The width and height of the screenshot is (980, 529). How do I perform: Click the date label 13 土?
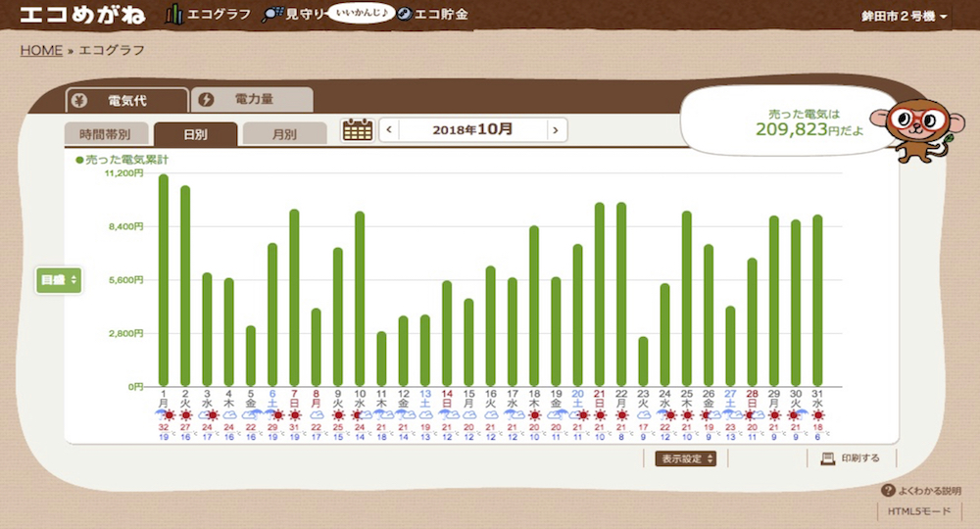pyautogui.click(x=425, y=399)
